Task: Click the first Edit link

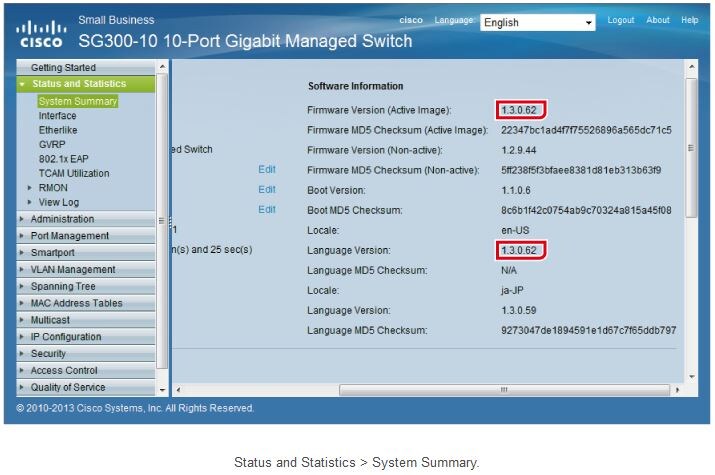Action: (x=266, y=169)
